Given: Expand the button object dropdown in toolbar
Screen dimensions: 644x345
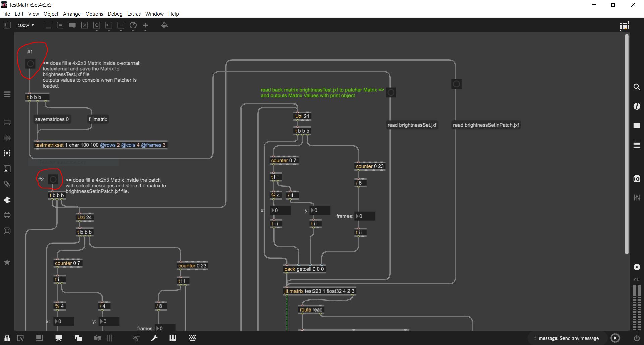Looking at the screenshot, I should [x=97, y=30].
